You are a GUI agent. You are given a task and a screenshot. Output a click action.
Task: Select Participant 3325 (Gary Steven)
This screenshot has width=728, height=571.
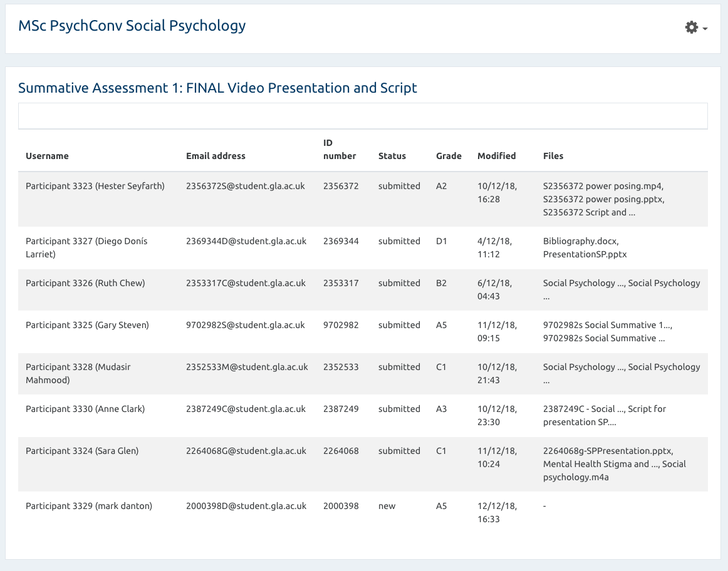tap(87, 325)
